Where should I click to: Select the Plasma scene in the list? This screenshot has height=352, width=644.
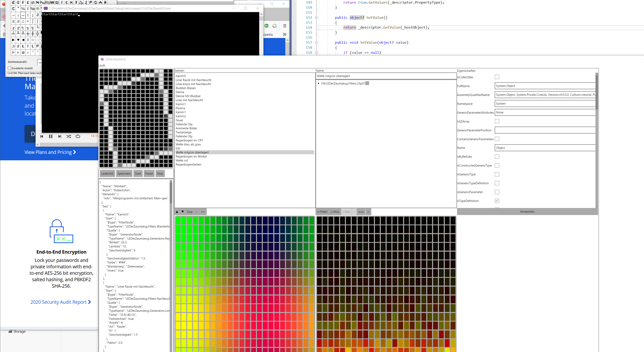click(x=180, y=108)
